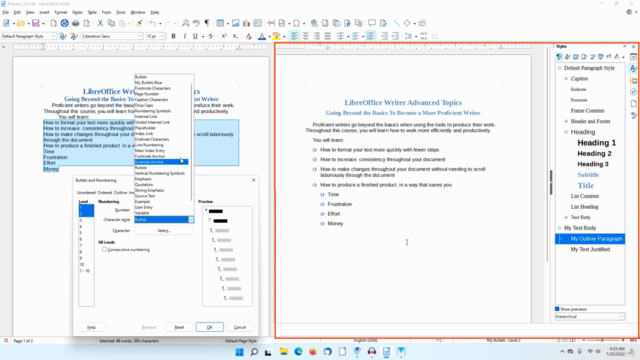Click Cancel in Bullets and Numbering

pos(240,327)
